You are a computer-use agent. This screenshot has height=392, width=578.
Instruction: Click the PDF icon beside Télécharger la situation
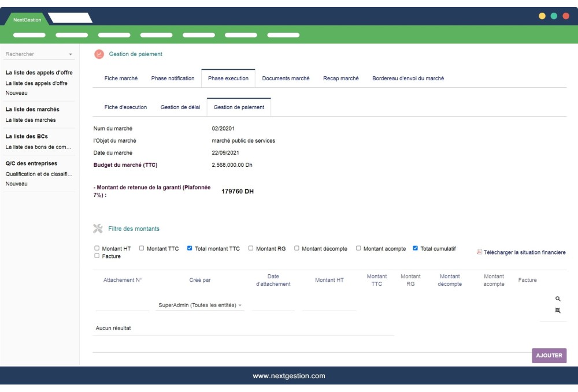point(479,252)
